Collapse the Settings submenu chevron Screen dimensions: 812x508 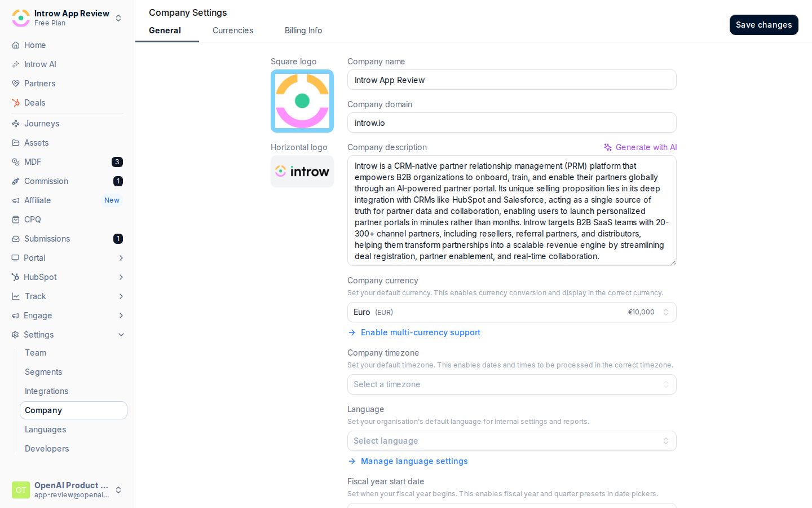pyautogui.click(x=121, y=335)
